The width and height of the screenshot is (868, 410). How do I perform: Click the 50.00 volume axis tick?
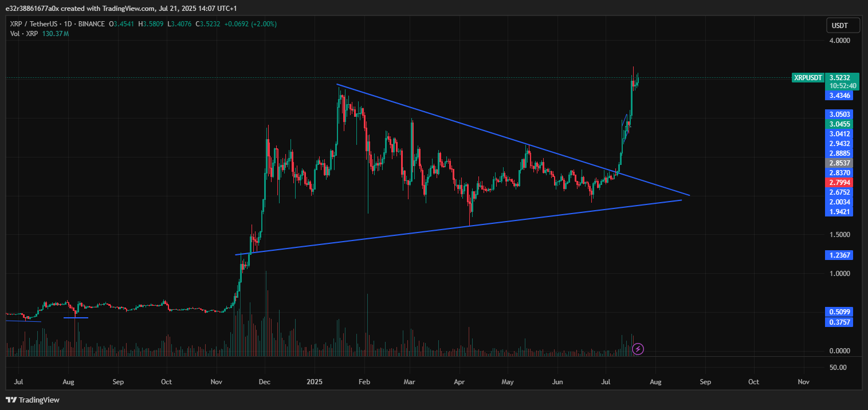[x=838, y=367]
